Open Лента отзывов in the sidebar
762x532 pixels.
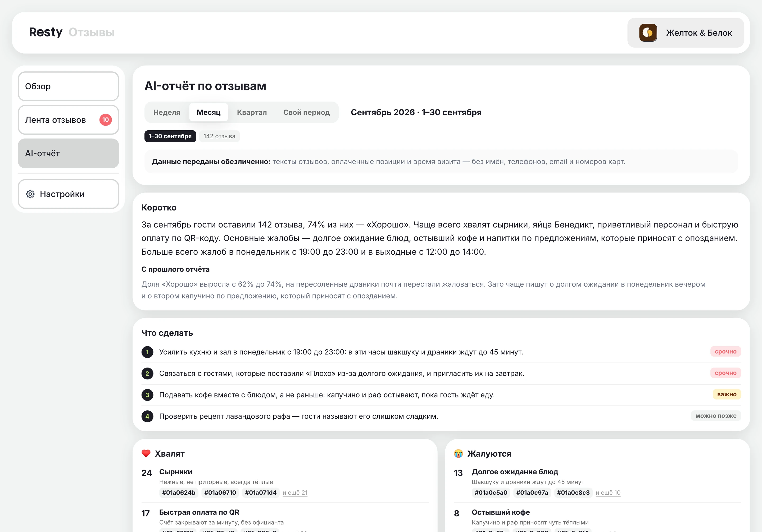tap(68, 120)
